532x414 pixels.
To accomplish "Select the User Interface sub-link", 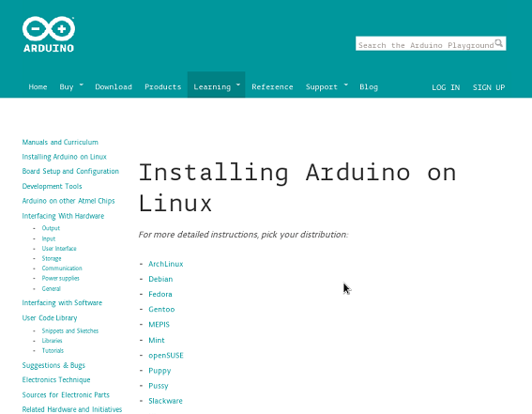I will coord(59,249).
